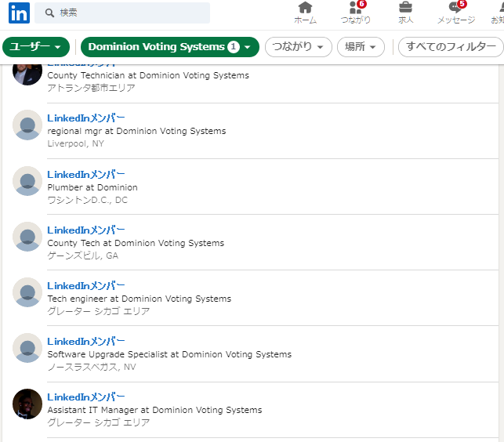The image size is (504, 442).
Task: Click 'Plumber at Dominion' text
Action: click(92, 187)
